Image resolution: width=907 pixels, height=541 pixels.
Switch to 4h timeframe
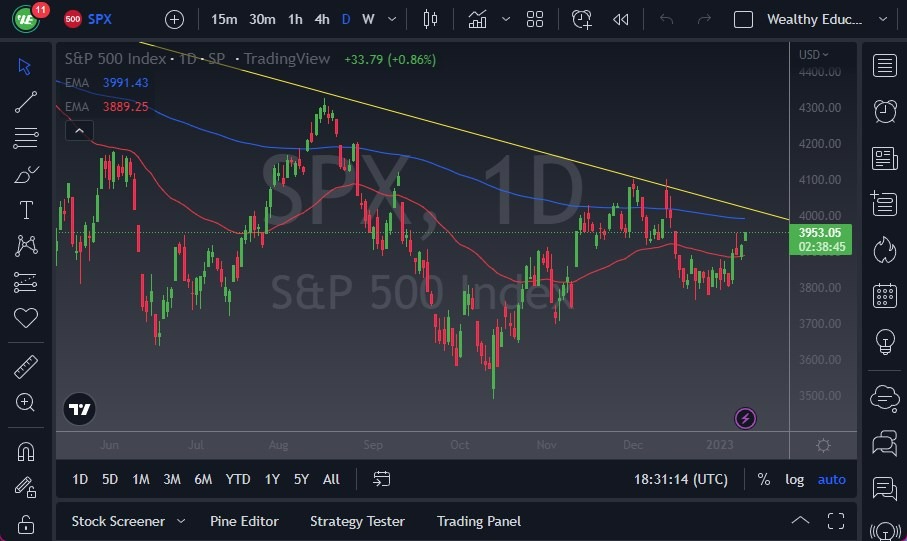coord(322,19)
